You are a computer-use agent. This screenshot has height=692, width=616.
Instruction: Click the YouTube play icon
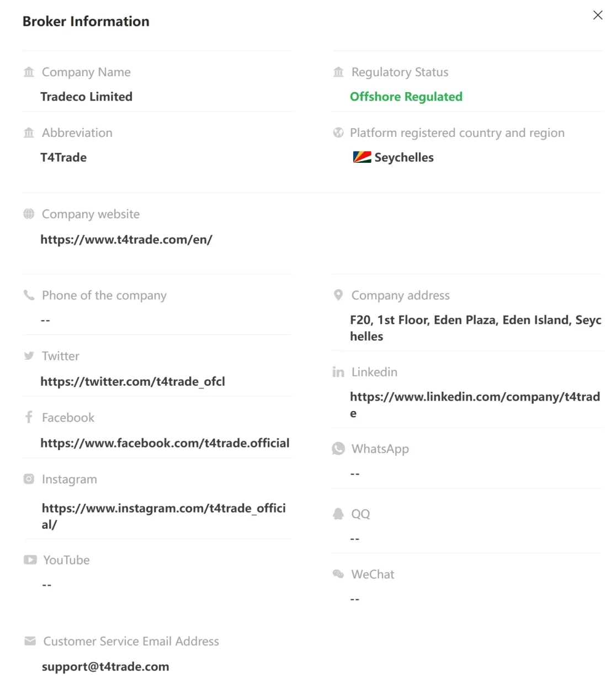click(x=30, y=560)
